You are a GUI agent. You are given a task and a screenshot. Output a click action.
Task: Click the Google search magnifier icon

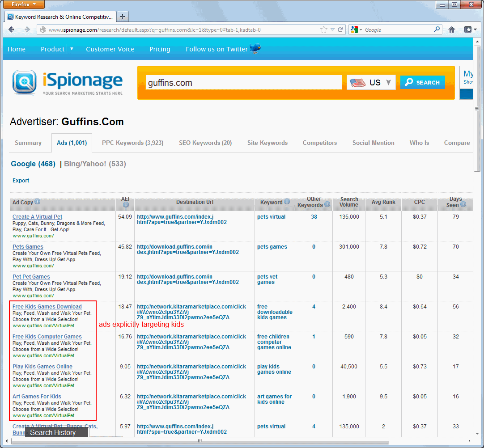point(437,30)
